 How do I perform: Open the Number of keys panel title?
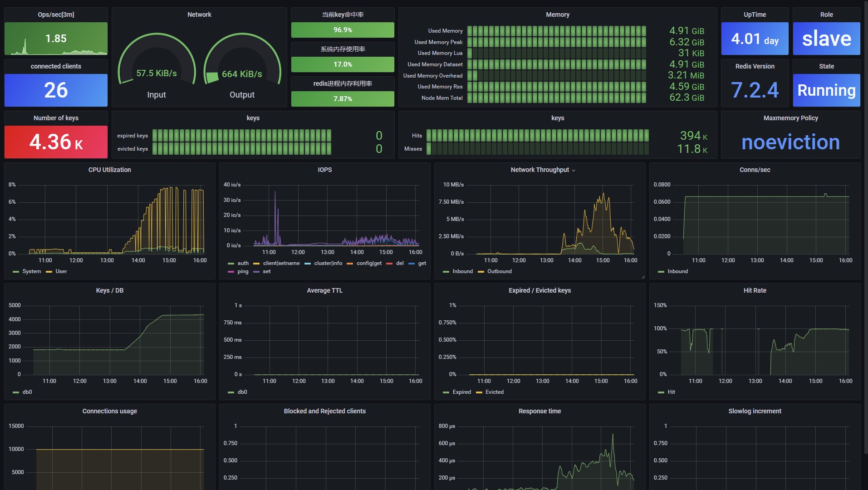tap(56, 118)
